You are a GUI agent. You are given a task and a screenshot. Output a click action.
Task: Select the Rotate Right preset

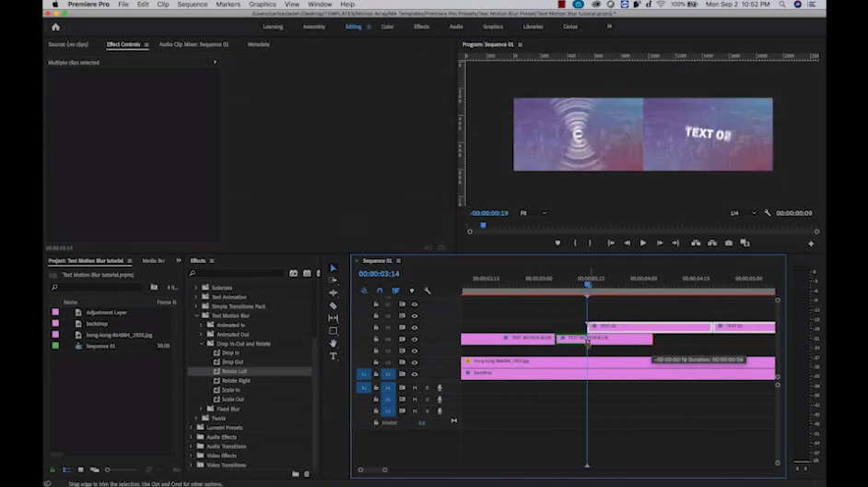tap(236, 380)
